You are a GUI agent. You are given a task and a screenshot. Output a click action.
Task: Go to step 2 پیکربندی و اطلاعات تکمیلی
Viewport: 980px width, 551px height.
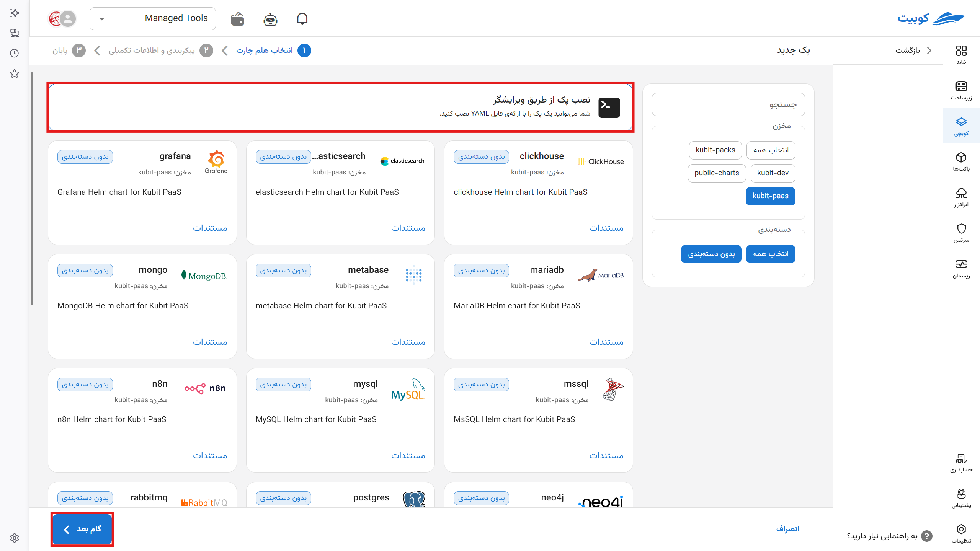[161, 51]
